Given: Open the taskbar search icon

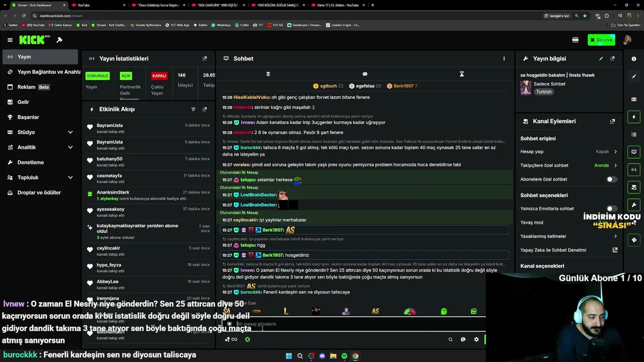Looking at the screenshot, I should (x=300, y=356).
